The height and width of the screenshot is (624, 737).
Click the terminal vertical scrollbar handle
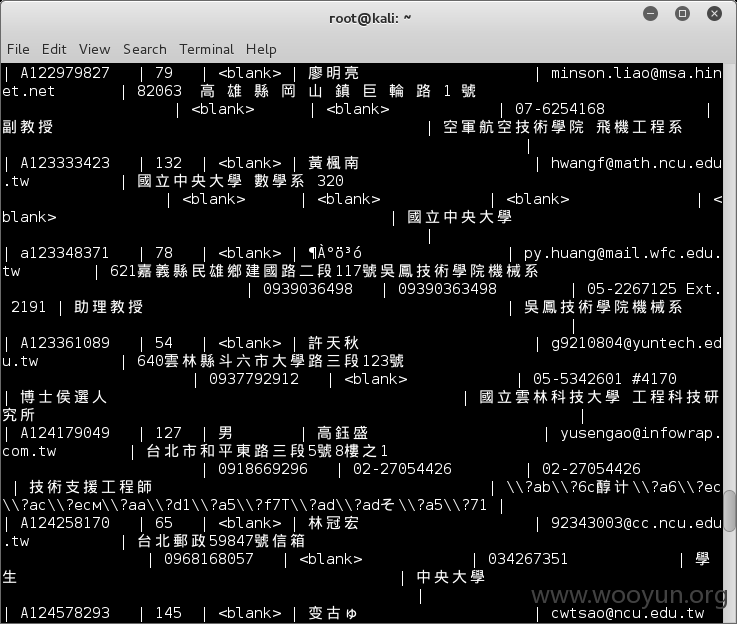point(729,511)
